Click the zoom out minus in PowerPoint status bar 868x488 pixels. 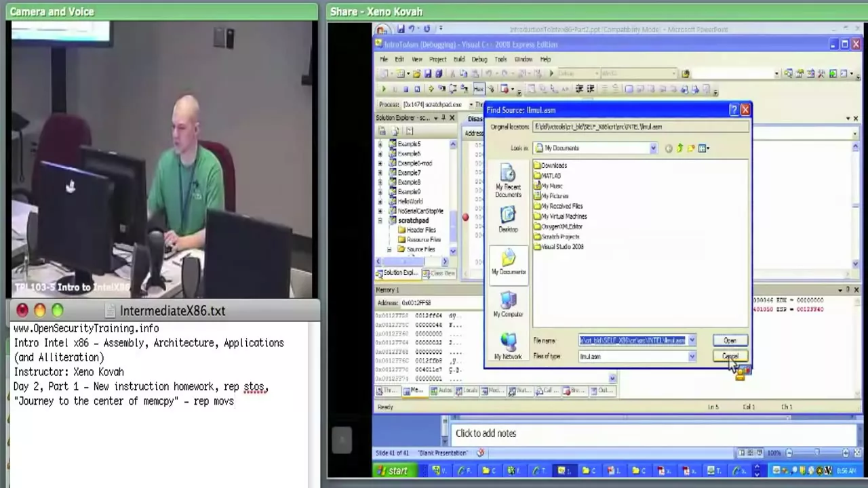click(790, 453)
